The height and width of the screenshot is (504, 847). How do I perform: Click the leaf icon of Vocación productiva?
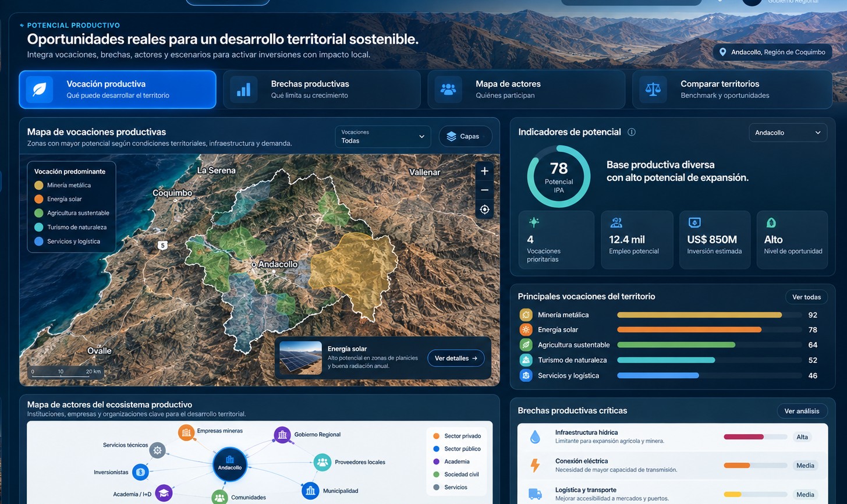[x=40, y=90]
